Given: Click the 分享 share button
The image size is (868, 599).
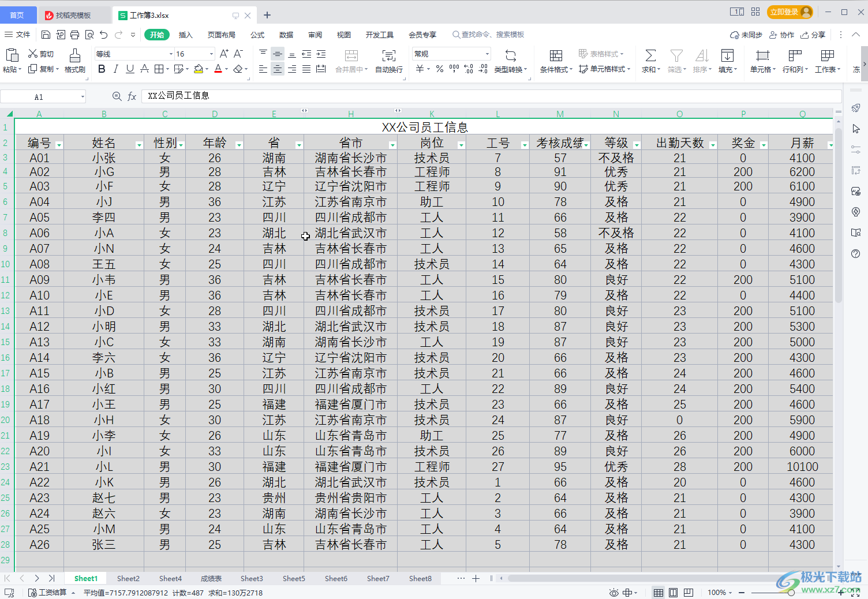Looking at the screenshot, I should tap(813, 35).
